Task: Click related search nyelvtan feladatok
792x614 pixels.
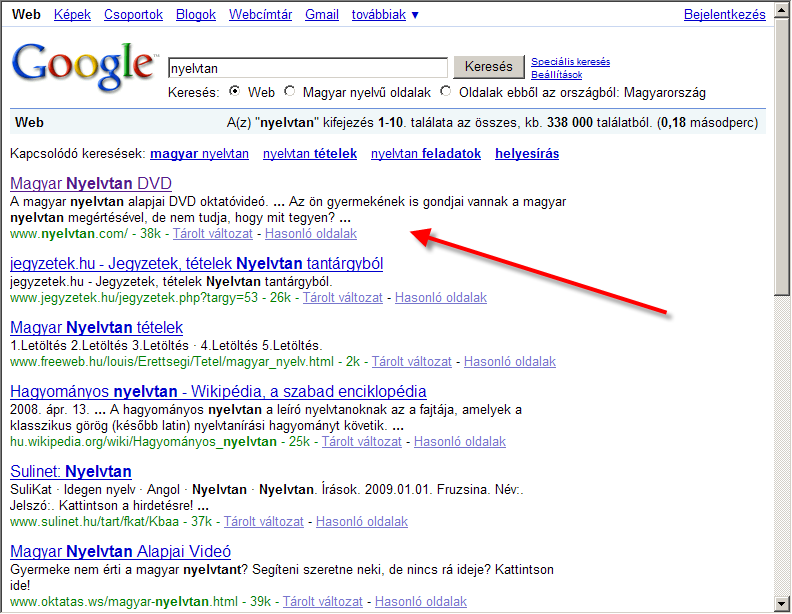Action: [426, 154]
